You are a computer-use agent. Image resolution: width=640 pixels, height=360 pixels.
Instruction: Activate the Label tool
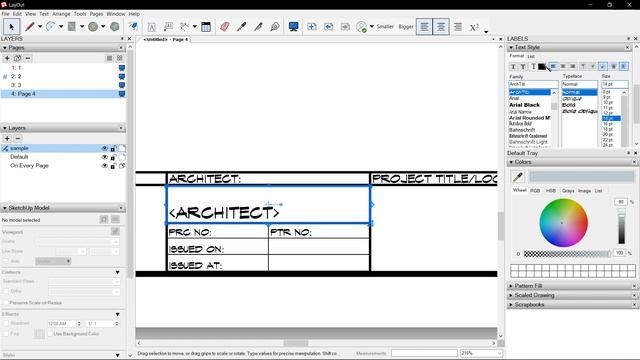(168, 27)
